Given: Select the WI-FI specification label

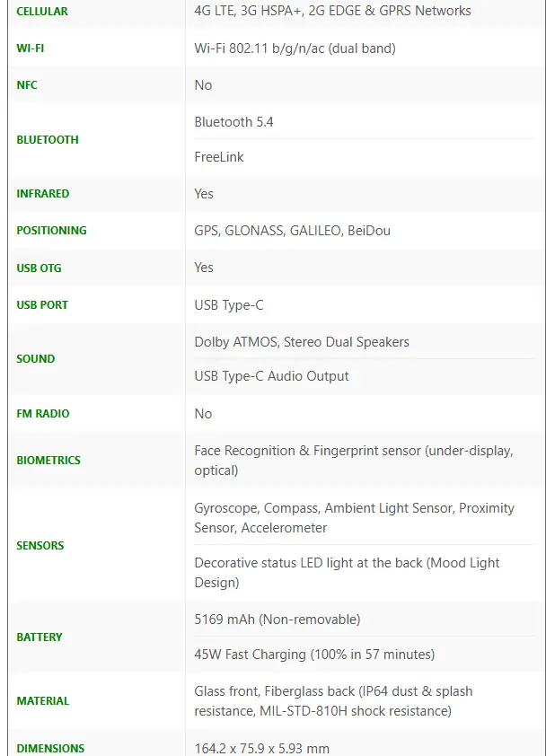Looking at the screenshot, I should click(x=30, y=48).
